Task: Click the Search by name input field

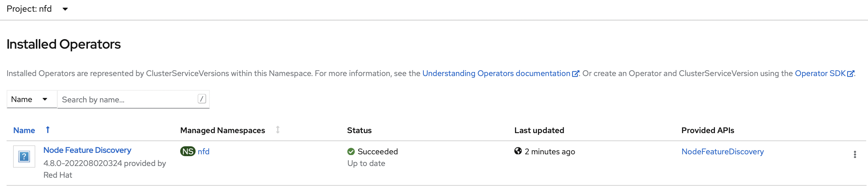Action: click(128, 99)
